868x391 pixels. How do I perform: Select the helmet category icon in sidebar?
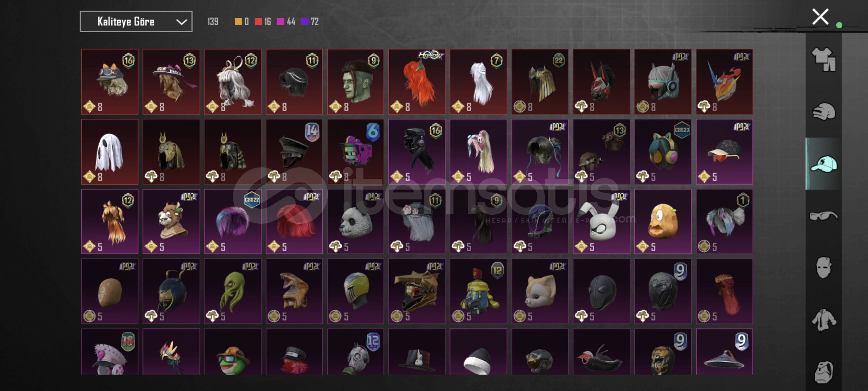[x=824, y=112]
